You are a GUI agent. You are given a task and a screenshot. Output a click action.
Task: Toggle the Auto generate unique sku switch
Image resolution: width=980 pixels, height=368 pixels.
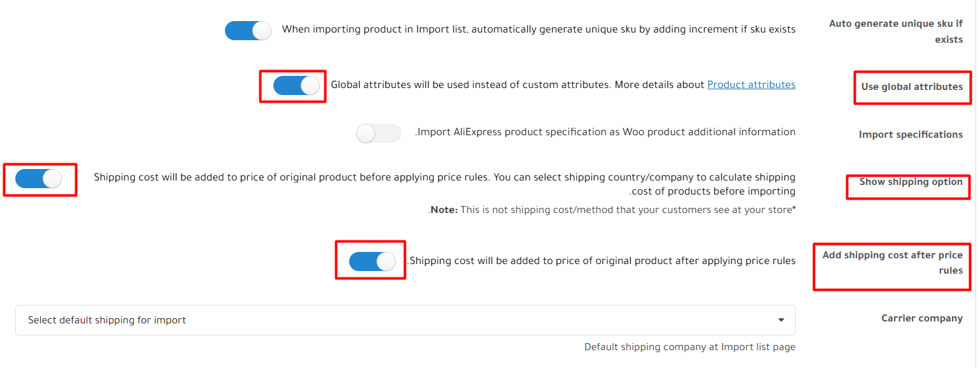tap(248, 31)
